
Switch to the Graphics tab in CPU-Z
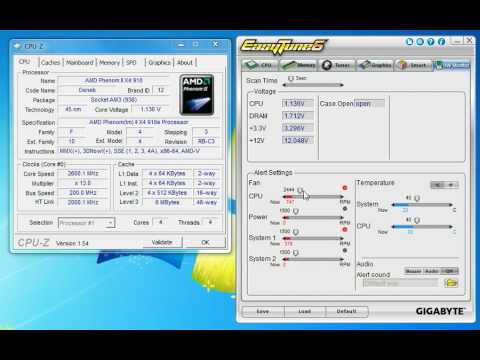tap(159, 62)
